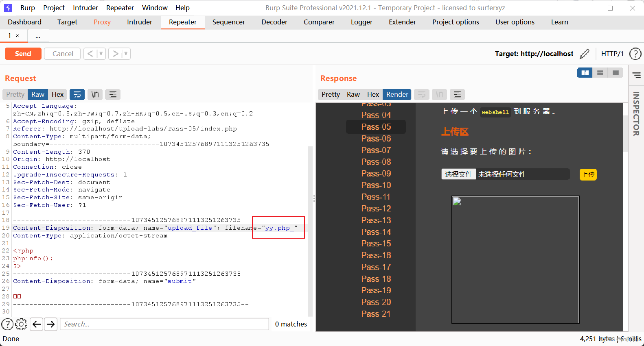Toggle response \n non-printable characters icon
This screenshot has height=346, width=644.
(440, 94)
